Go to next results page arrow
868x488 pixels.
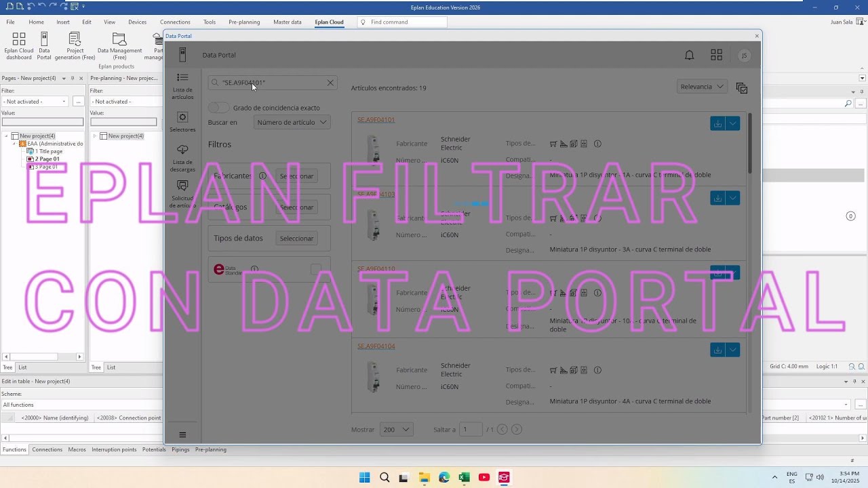[x=517, y=429]
